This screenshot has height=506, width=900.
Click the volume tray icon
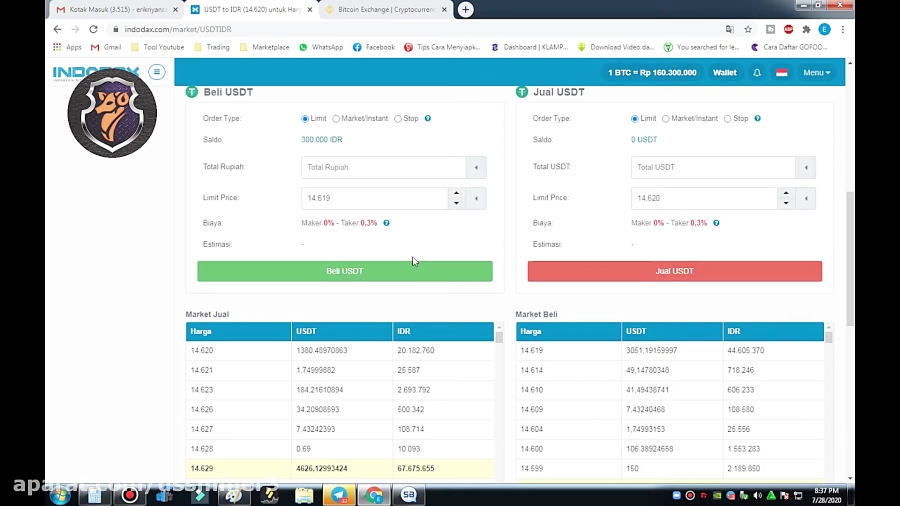coord(758,495)
